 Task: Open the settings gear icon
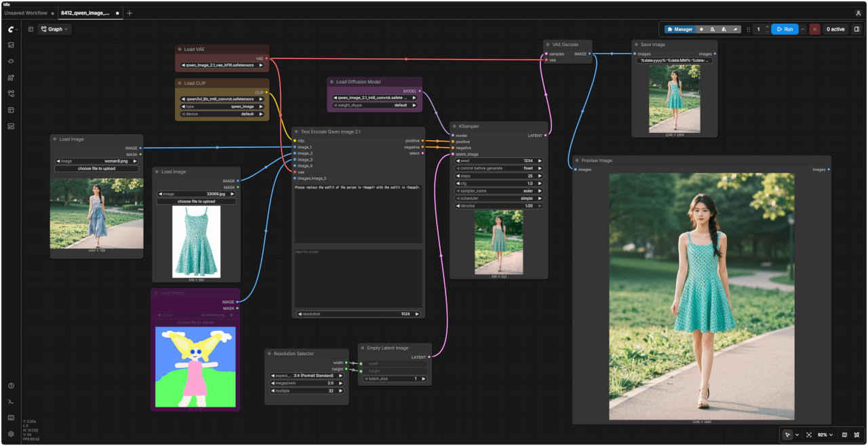tap(11, 434)
